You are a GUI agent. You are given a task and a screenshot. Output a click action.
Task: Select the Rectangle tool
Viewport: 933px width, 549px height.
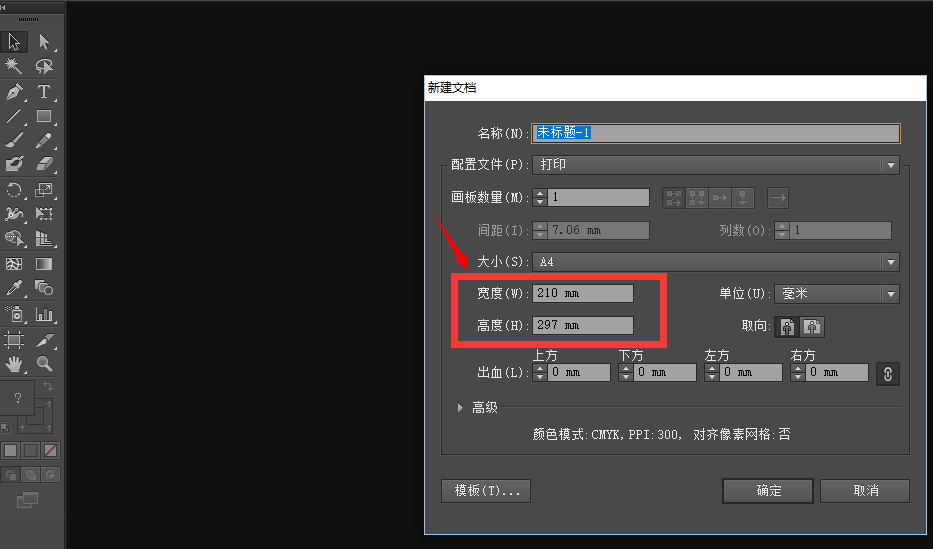click(x=44, y=116)
